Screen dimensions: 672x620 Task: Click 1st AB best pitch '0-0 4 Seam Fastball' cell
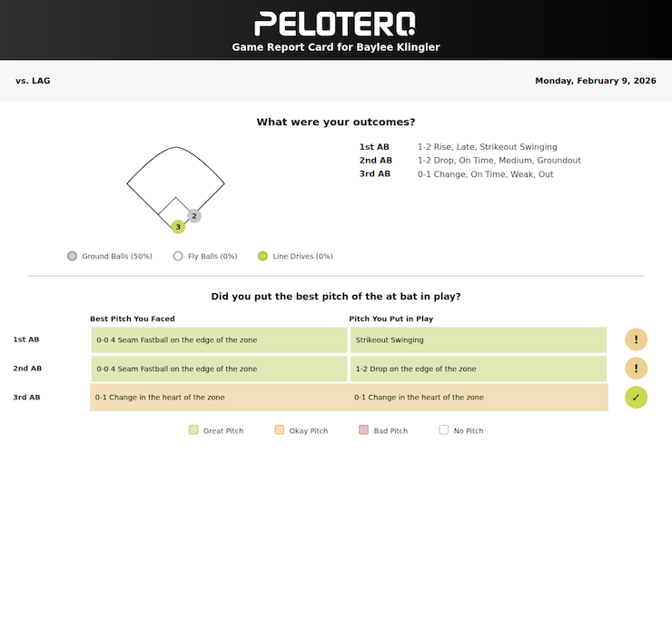coord(220,340)
